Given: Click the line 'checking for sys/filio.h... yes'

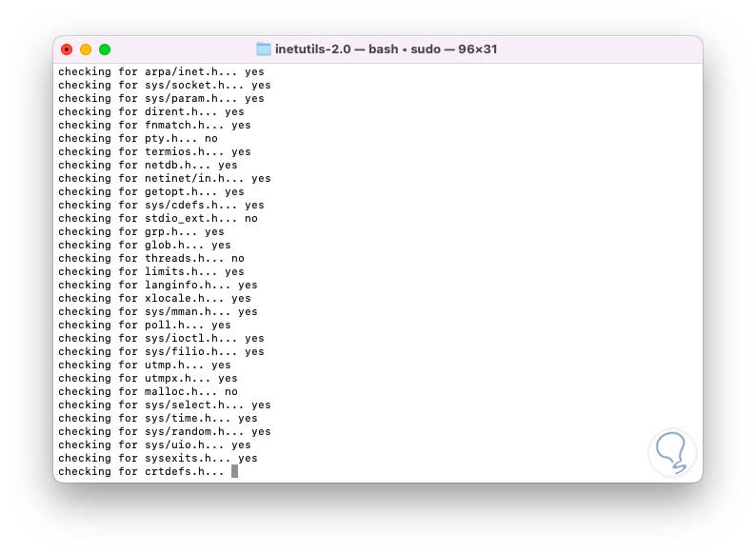Looking at the screenshot, I should pos(161,352).
